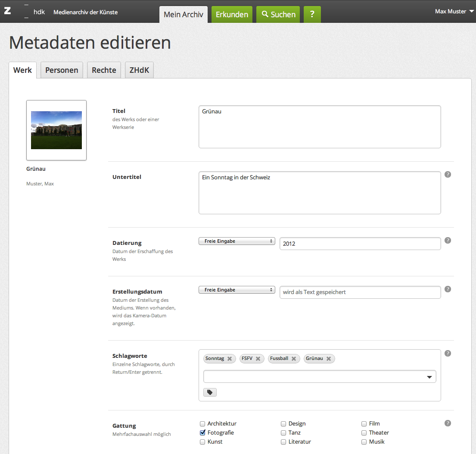Switch to the Rechte tab
Screen dimensions: 476x454
(x=104, y=70)
